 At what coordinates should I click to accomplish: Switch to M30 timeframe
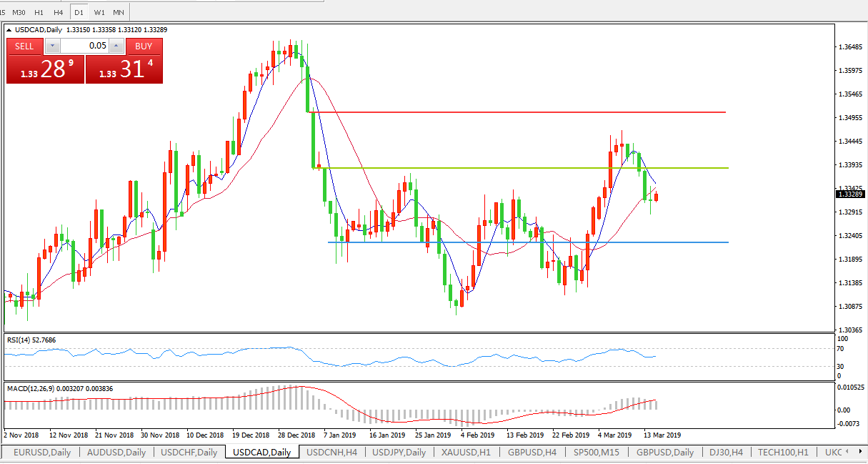click(x=19, y=12)
